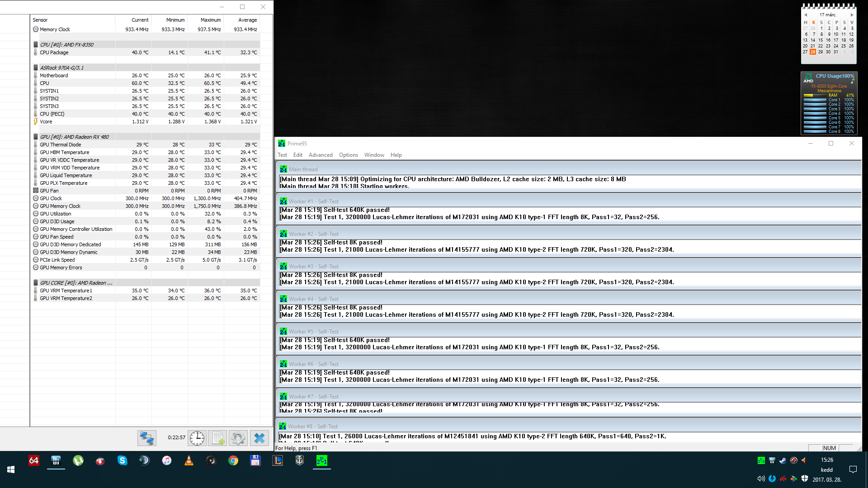The image size is (868, 488).
Task: Select the GPU [#0]: AMD Radeon RX 480 group header
Action: [75, 137]
